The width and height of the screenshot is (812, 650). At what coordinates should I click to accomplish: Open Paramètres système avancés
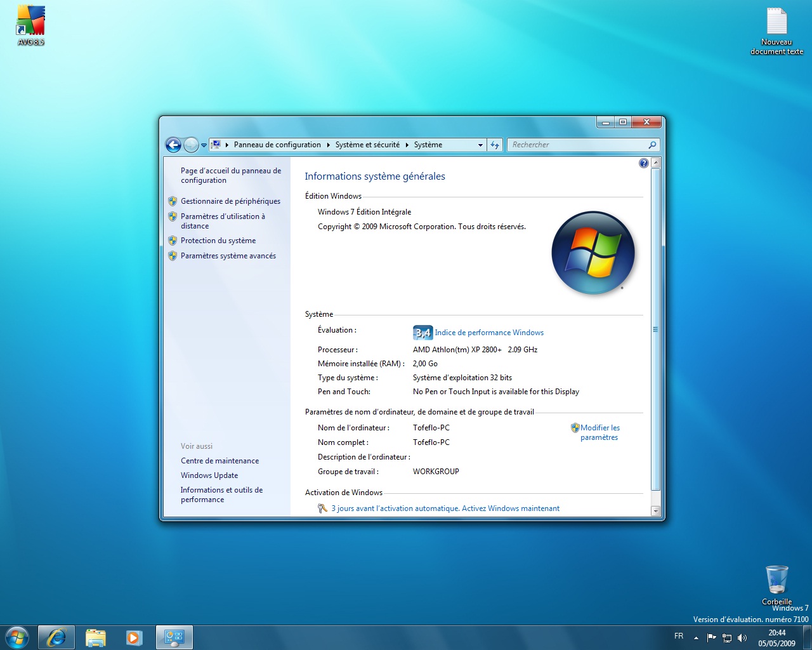click(x=228, y=256)
